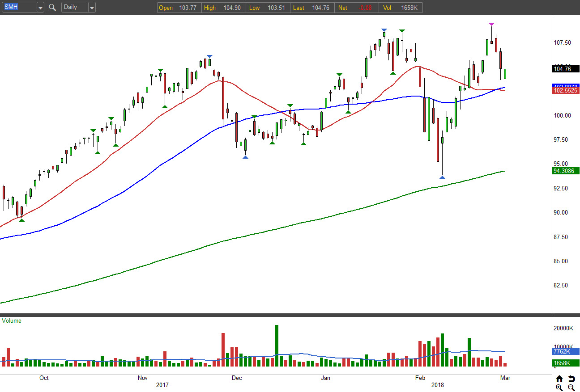
Task: Click the 20000K volume axis label
Action: point(564,328)
